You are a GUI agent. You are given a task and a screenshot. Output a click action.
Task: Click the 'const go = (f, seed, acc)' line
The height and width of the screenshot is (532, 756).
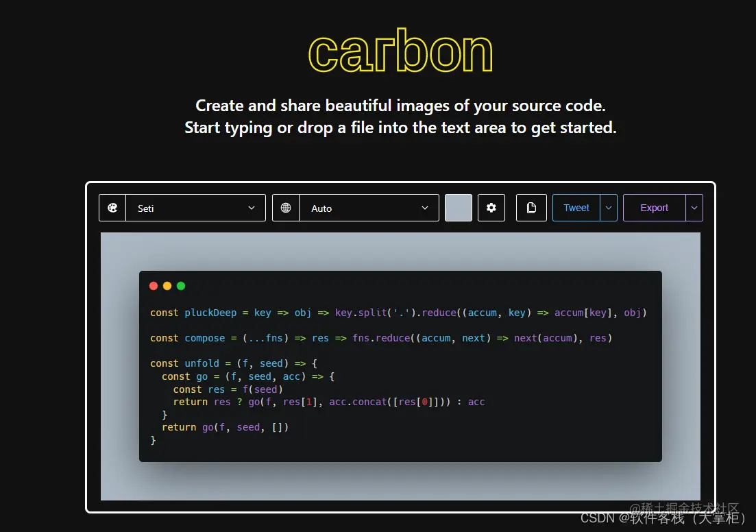248,376
